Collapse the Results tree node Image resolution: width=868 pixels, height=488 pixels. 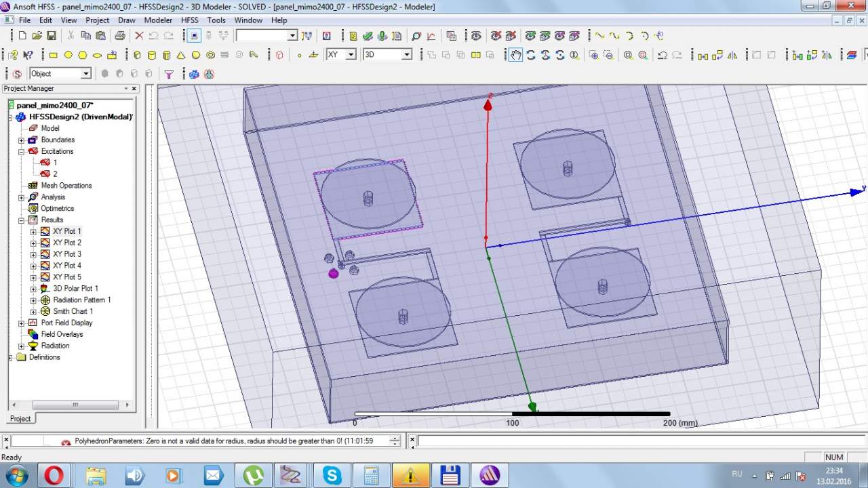coord(21,220)
